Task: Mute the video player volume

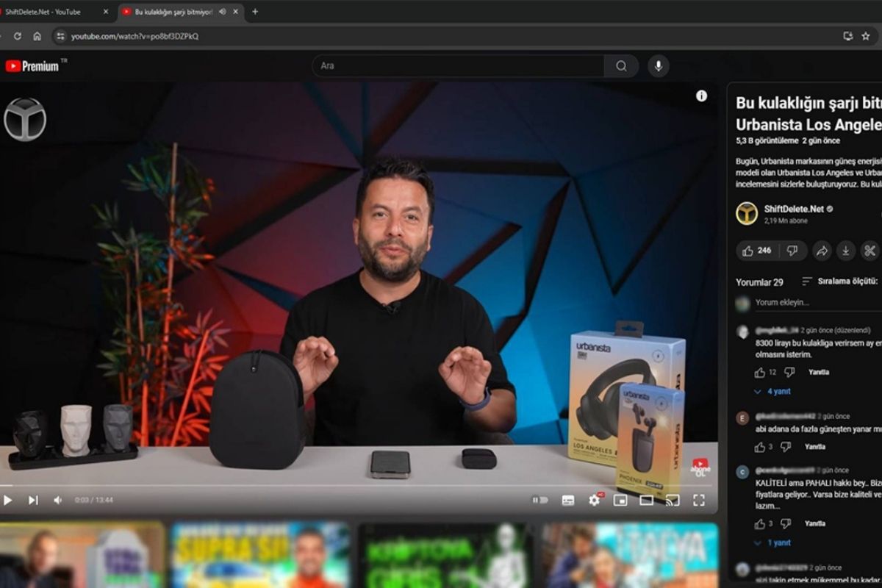Action: point(57,500)
